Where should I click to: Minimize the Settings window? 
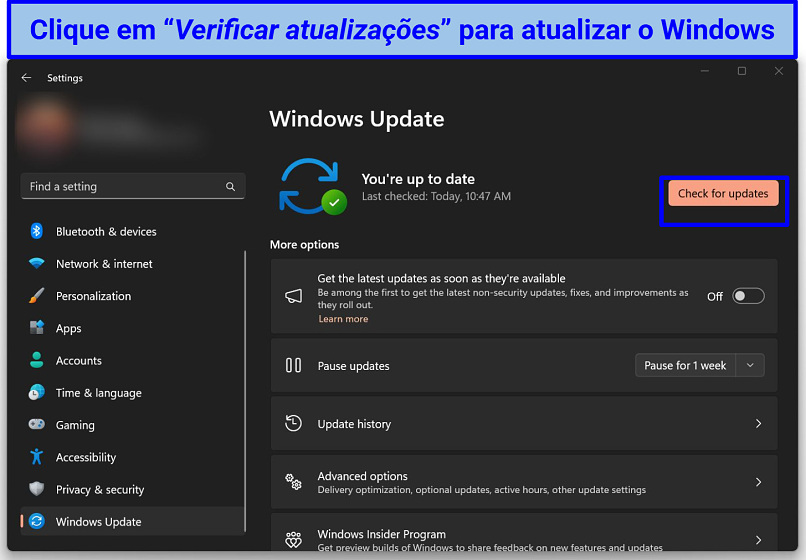tap(705, 71)
